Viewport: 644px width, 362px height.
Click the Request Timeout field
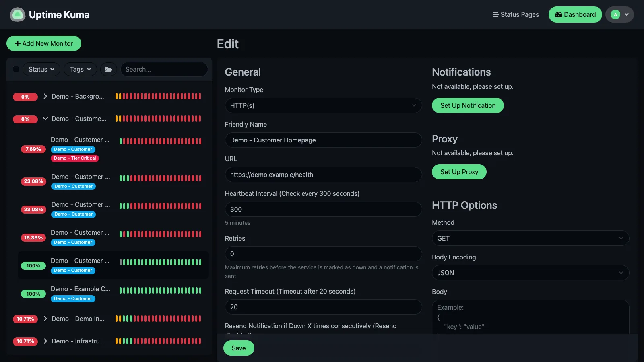[x=323, y=307]
